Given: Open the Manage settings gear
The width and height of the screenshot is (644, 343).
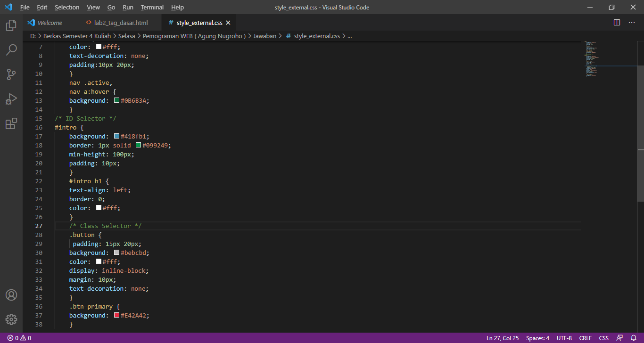Looking at the screenshot, I should pos(11,319).
